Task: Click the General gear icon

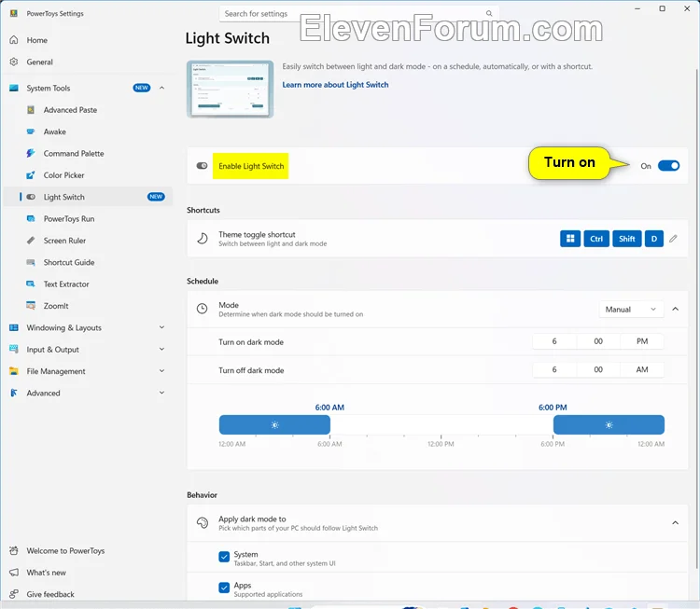Action: [14, 62]
